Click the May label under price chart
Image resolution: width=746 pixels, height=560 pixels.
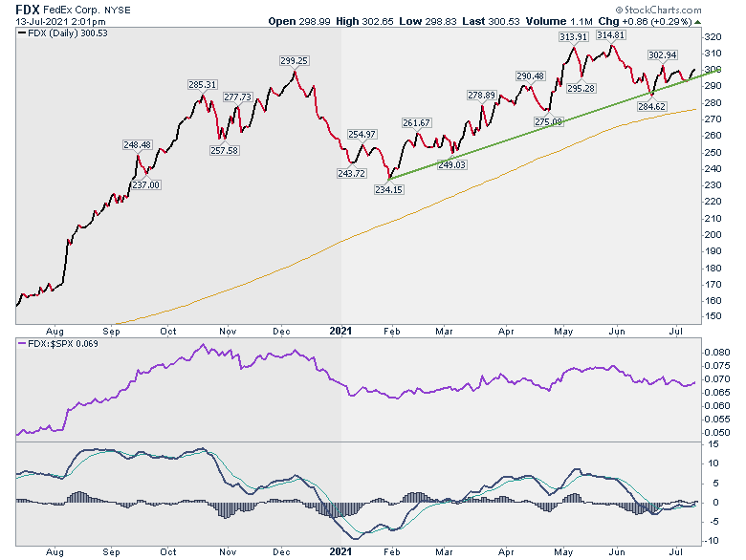click(563, 332)
